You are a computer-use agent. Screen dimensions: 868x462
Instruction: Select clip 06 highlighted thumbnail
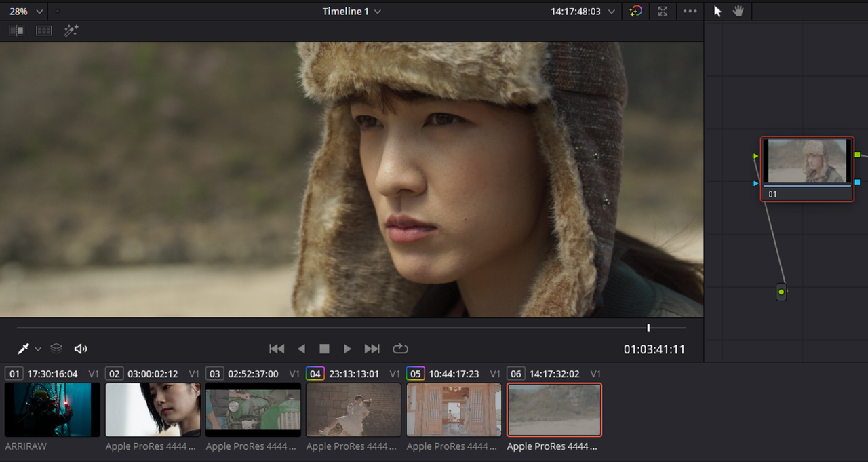coord(554,410)
